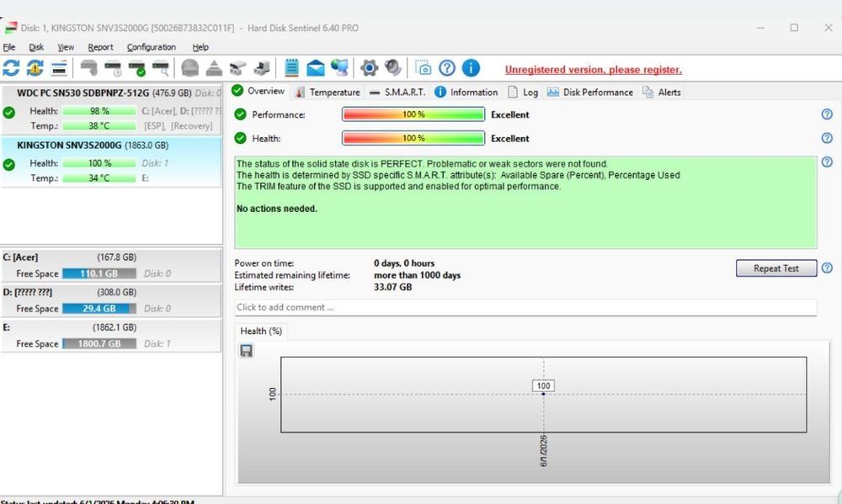Click Unregistered version, please register link
Screen dimensions: 842x504
[594, 70]
